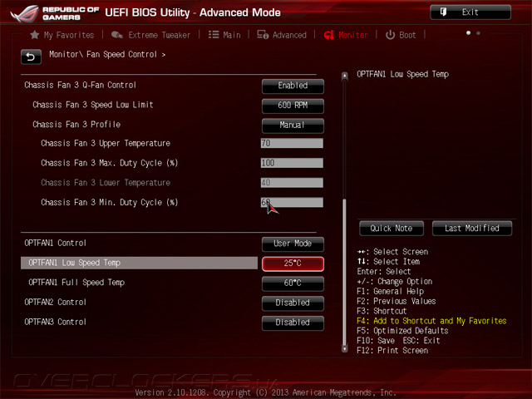Image resolution: width=532 pixels, height=399 pixels.
Task: Click the first page indicator dot
Action: tap(469, 33)
